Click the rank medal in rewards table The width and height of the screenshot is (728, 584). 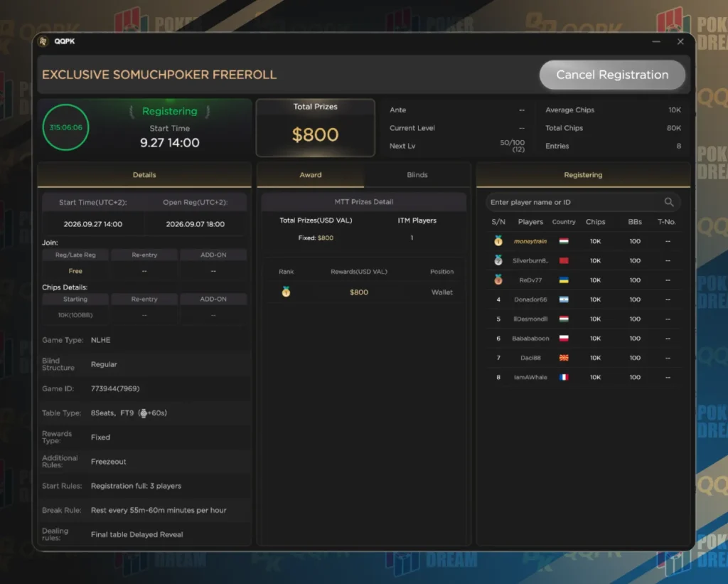(286, 292)
